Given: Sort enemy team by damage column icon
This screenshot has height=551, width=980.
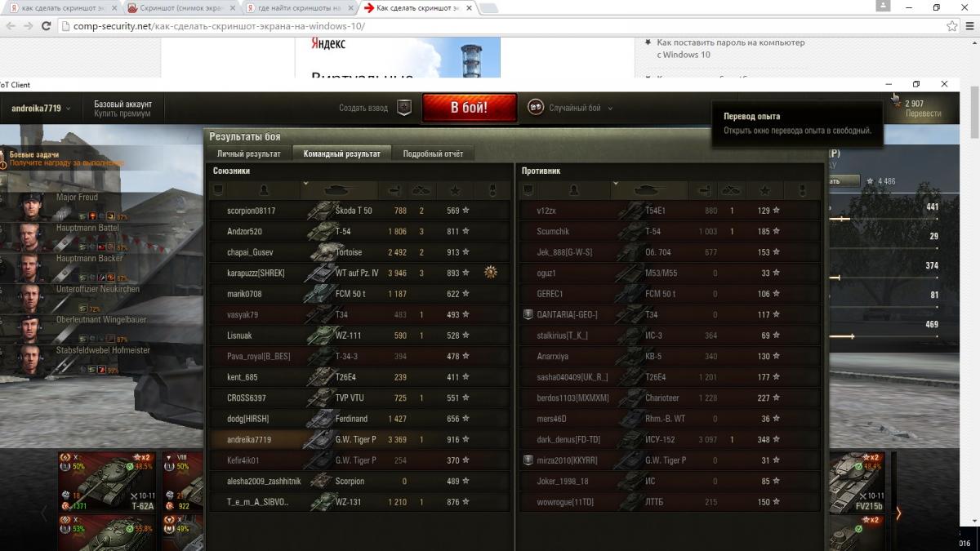Looking at the screenshot, I should (x=704, y=190).
